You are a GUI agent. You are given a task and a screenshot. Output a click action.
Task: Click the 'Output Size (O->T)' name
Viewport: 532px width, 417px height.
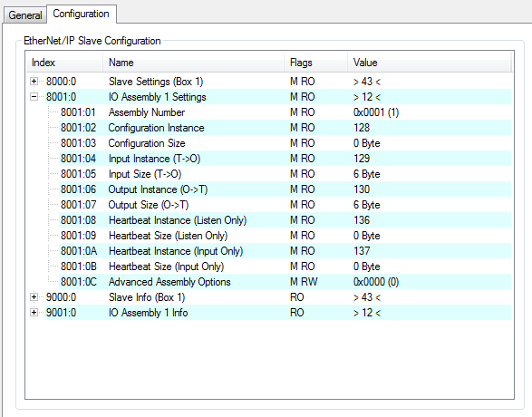click(149, 205)
